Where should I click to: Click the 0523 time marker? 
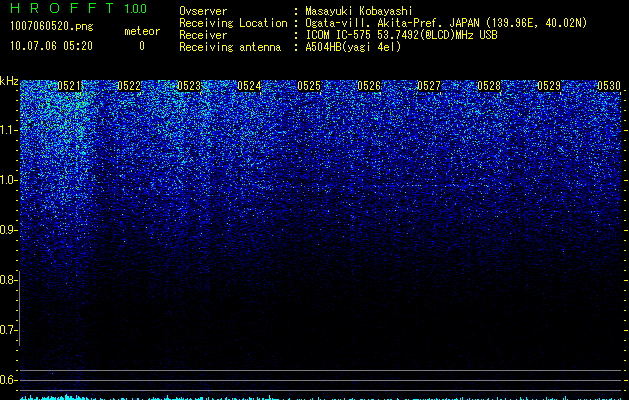189,86
